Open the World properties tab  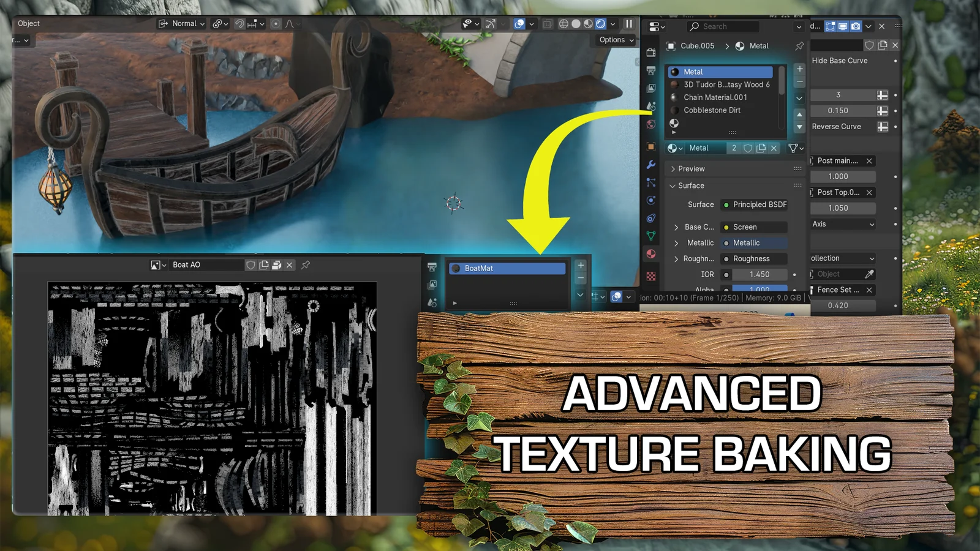click(x=651, y=124)
